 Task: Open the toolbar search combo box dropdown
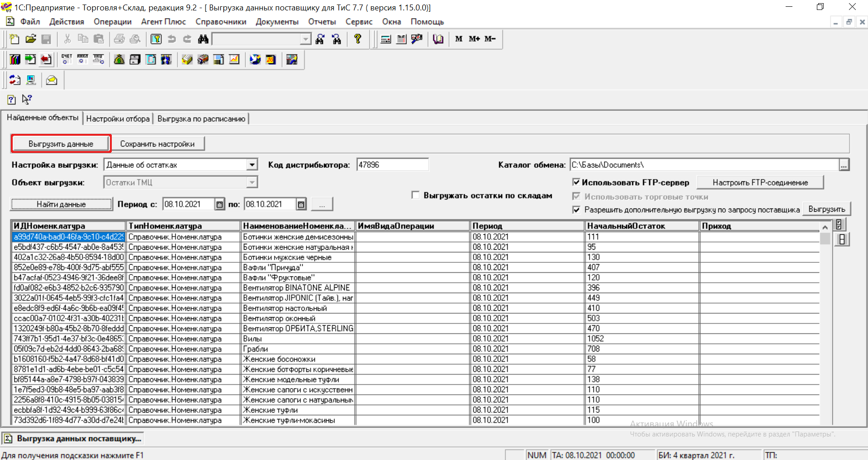[x=306, y=40]
